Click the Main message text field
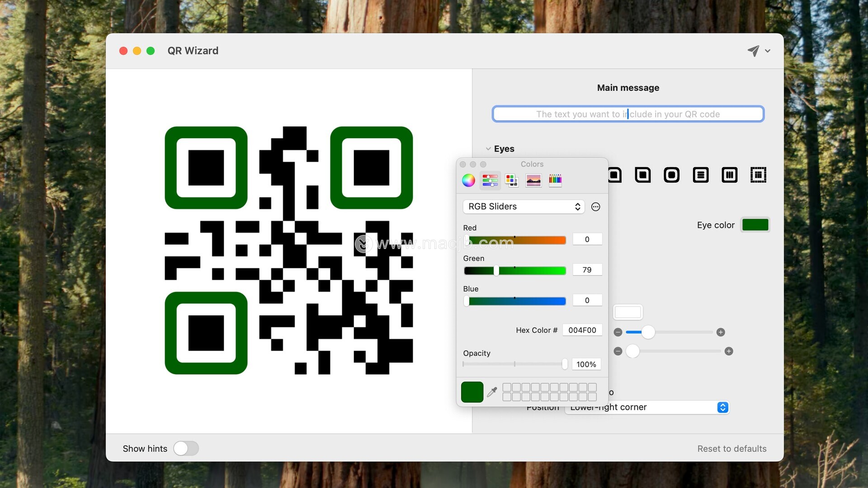868x488 pixels. pos(628,114)
